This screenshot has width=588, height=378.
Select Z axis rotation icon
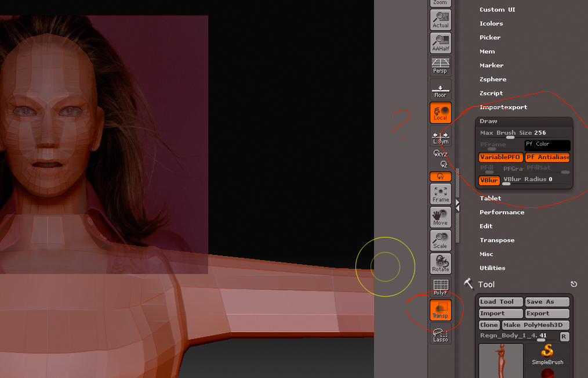(444, 164)
